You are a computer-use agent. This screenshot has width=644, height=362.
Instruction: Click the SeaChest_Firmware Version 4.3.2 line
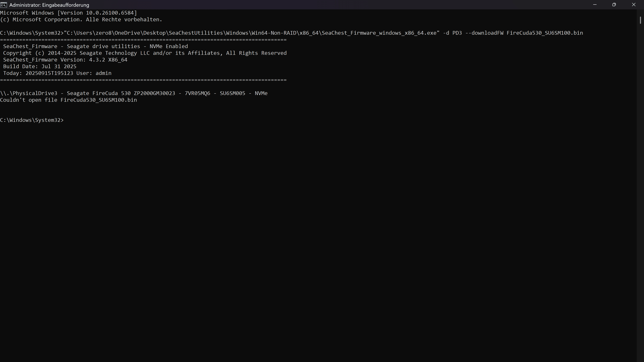[x=65, y=60]
